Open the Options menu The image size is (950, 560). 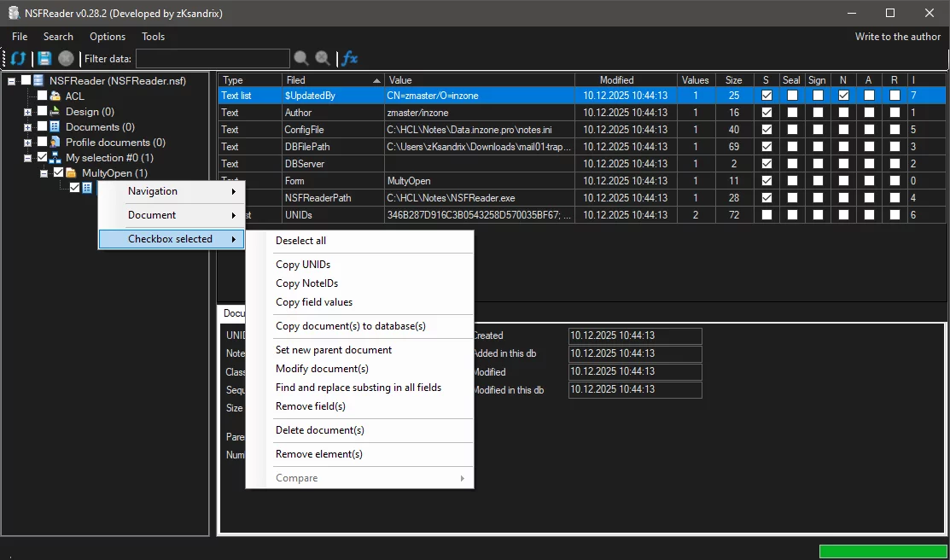pos(108,37)
